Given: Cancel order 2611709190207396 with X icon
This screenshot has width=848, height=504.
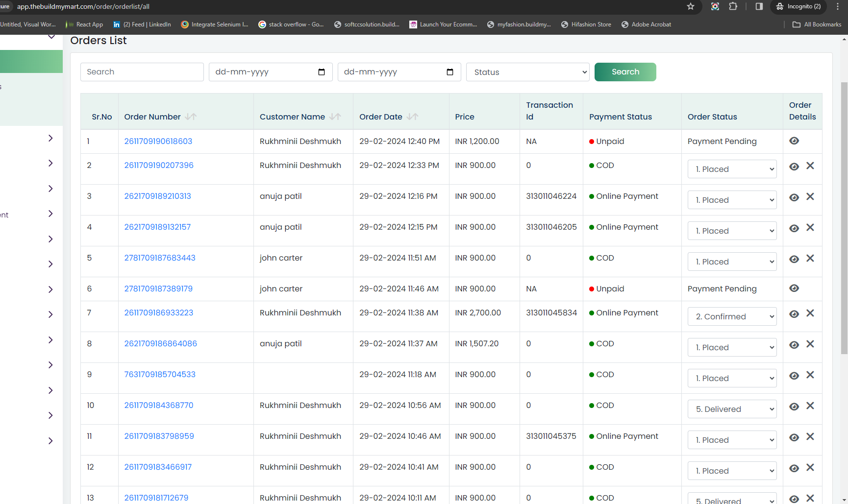Looking at the screenshot, I should (x=810, y=166).
